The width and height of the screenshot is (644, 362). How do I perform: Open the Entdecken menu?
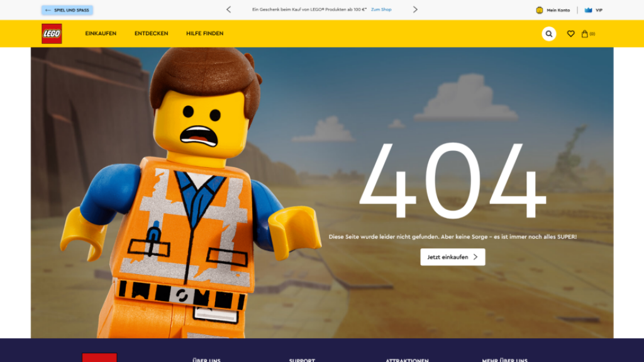151,34
